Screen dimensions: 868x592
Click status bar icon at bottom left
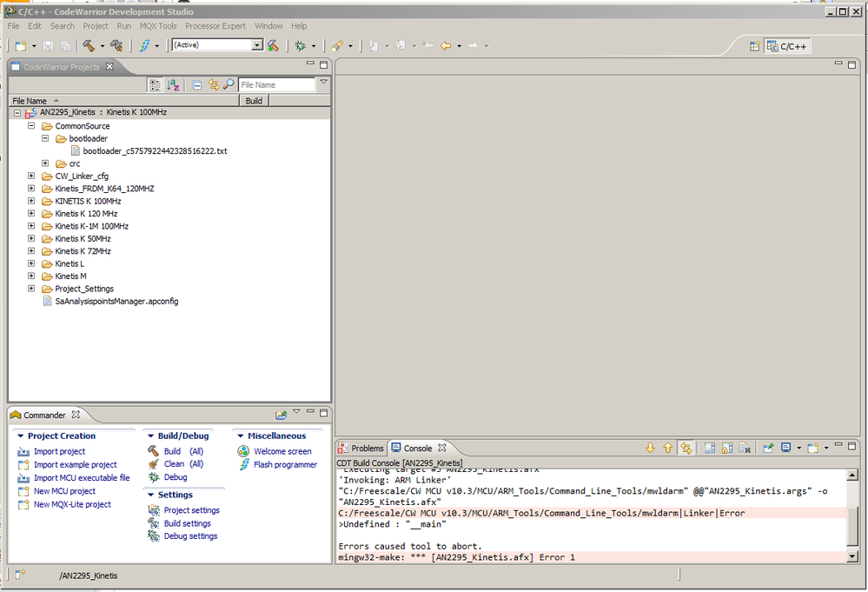(20, 575)
